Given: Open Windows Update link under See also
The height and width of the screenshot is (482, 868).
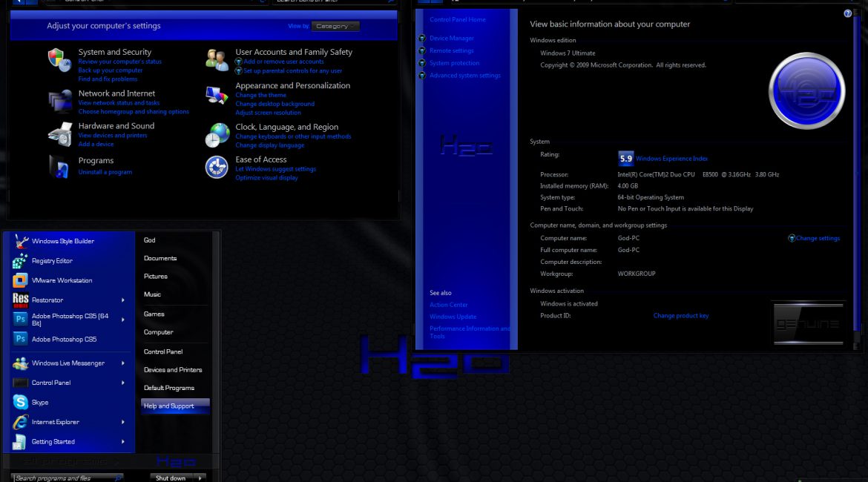Looking at the screenshot, I should click(453, 317).
